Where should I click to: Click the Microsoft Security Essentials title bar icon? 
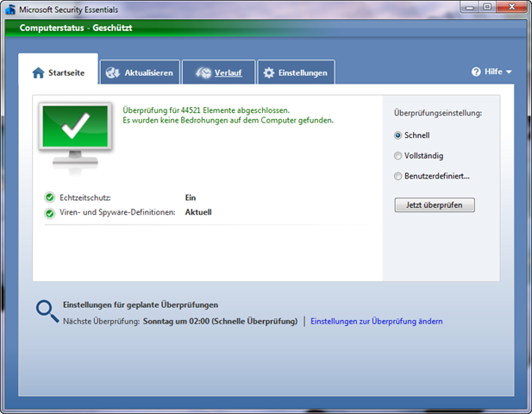tap(10, 9)
